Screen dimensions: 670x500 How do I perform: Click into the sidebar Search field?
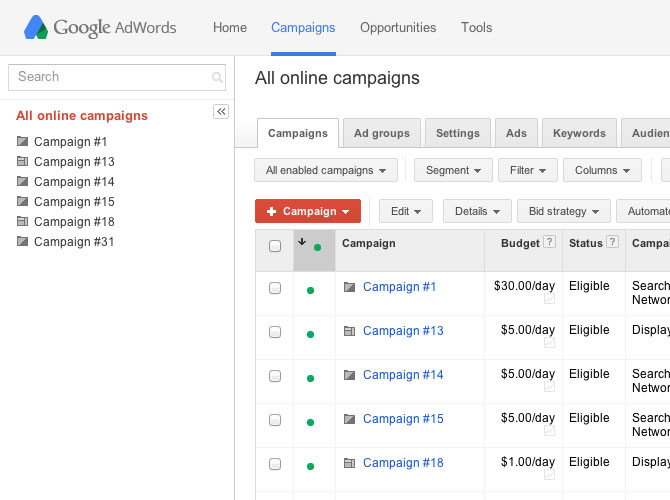pyautogui.click(x=117, y=77)
